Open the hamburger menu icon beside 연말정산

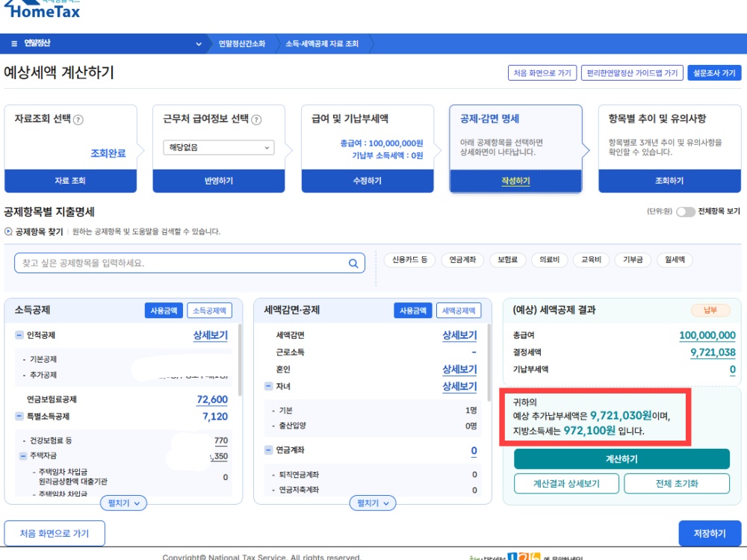pos(13,43)
